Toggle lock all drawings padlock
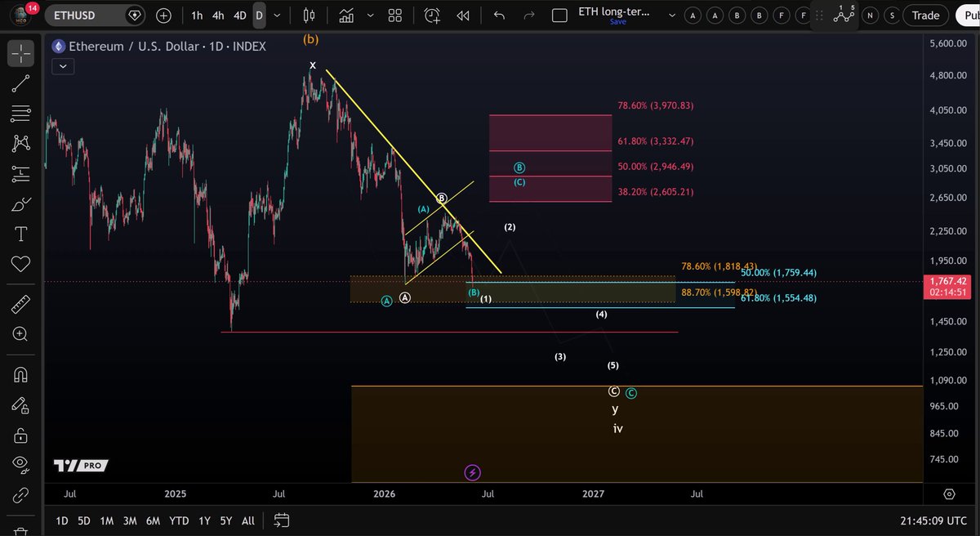The height and width of the screenshot is (536, 980). pyautogui.click(x=21, y=434)
